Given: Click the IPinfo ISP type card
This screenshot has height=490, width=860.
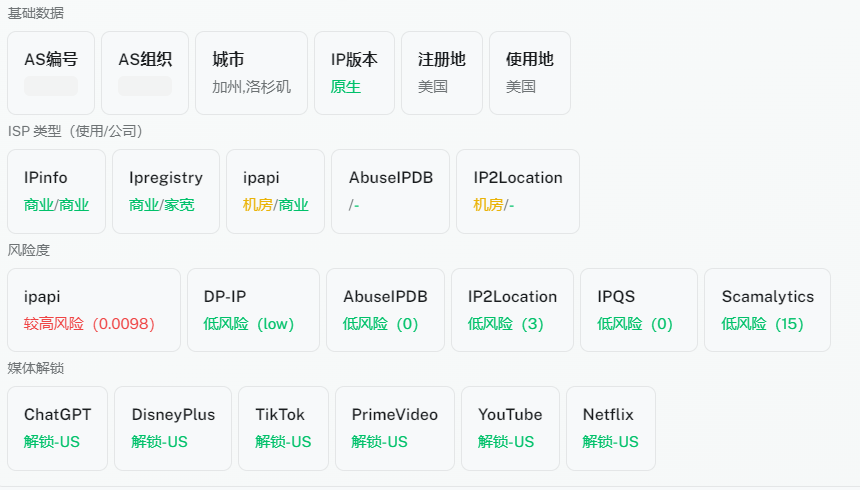Looking at the screenshot, I should 56,191.
